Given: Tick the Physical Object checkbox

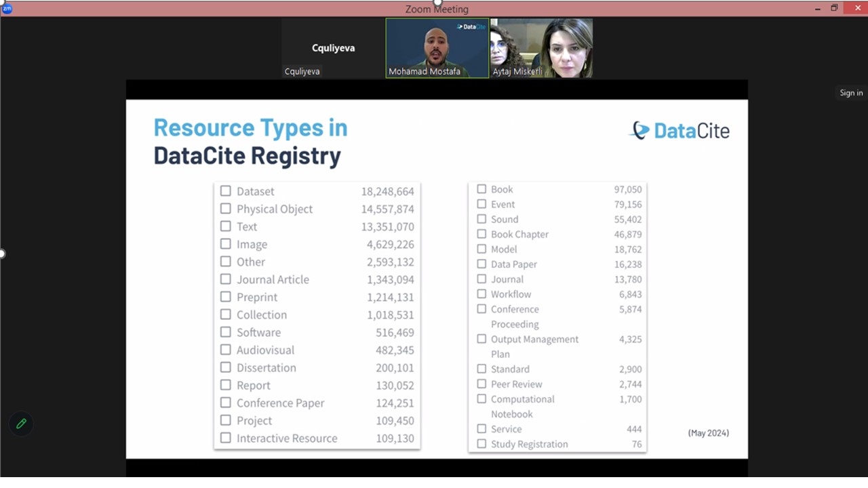Looking at the screenshot, I should pyautogui.click(x=225, y=209).
